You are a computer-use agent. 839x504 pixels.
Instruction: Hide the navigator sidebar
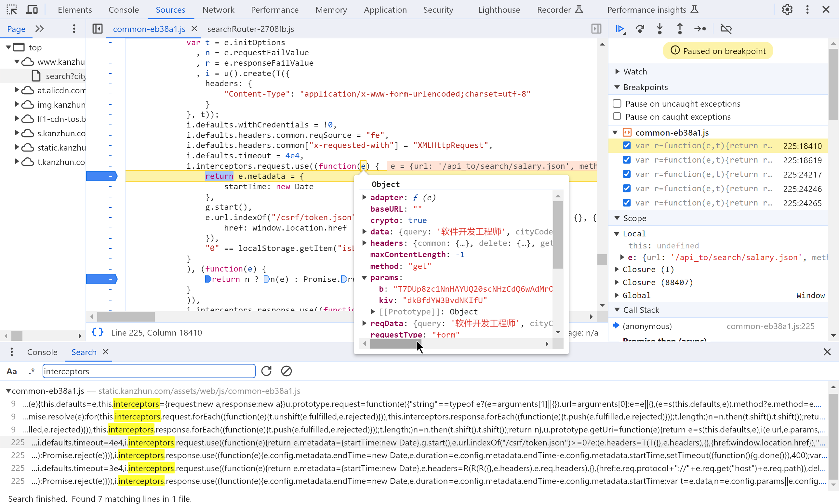pos(97,29)
